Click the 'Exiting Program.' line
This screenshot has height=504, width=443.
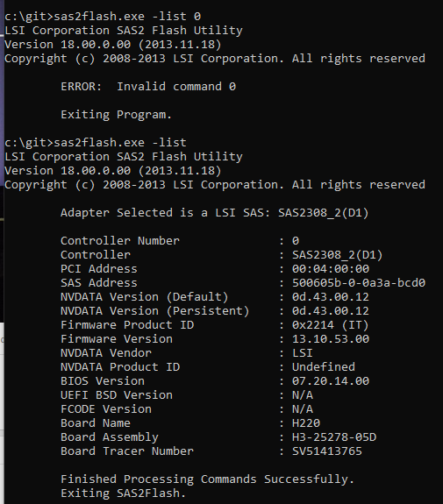(x=116, y=115)
